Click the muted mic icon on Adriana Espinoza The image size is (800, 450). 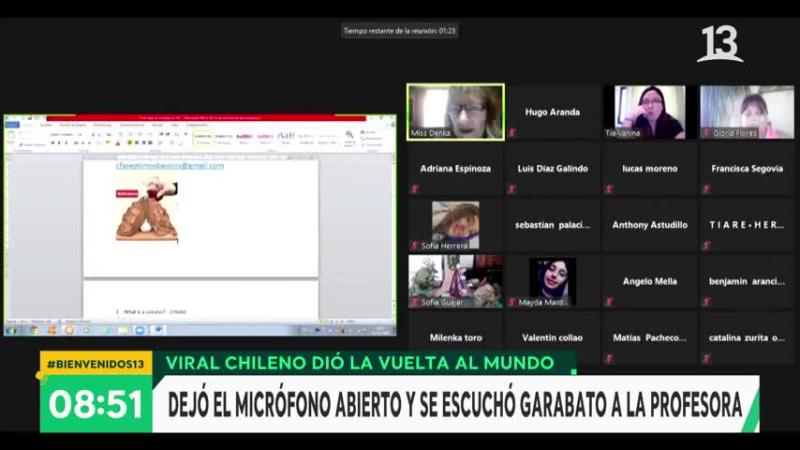[415, 189]
